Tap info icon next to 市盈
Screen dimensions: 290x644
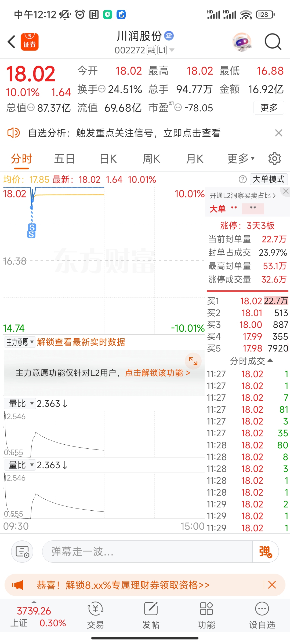tap(178, 108)
